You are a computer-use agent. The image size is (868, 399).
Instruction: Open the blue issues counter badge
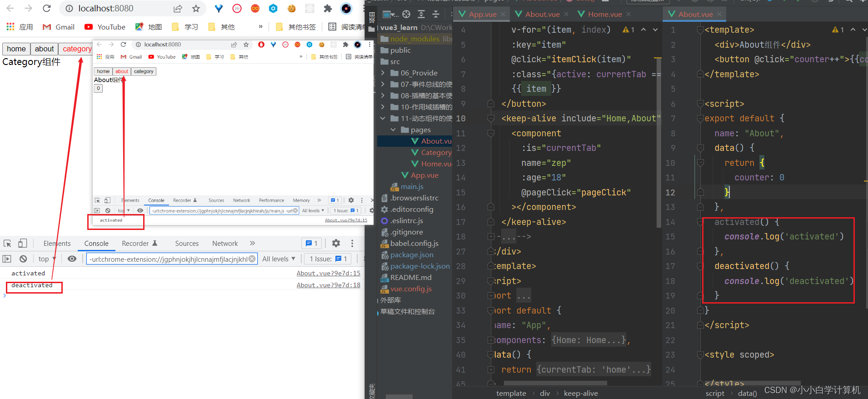click(312, 244)
